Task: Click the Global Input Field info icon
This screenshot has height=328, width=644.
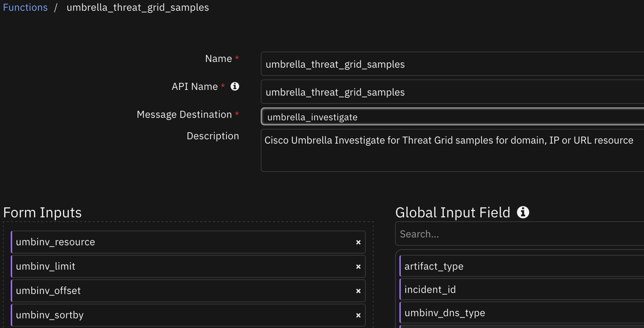Action: click(523, 212)
